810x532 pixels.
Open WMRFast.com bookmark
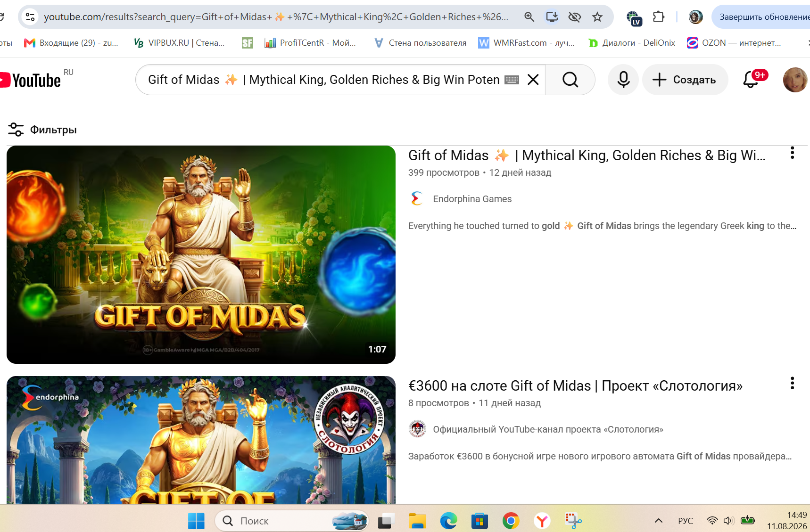point(527,43)
